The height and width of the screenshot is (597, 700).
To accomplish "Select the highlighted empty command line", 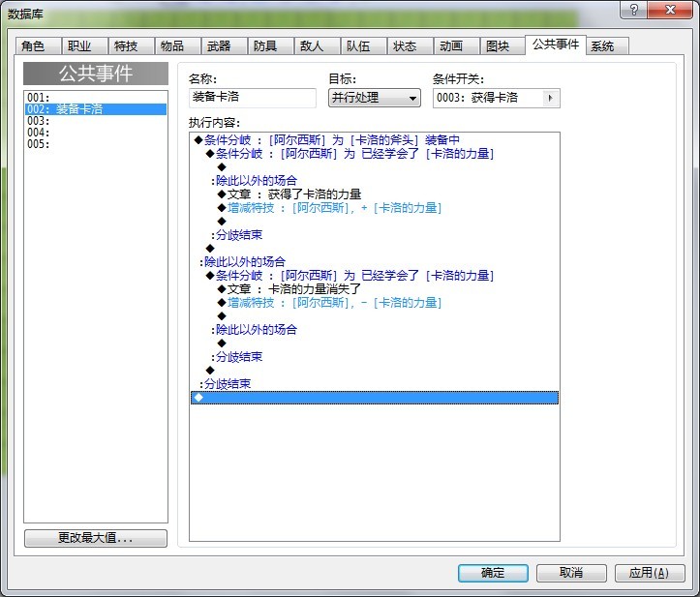I will tap(374, 398).
